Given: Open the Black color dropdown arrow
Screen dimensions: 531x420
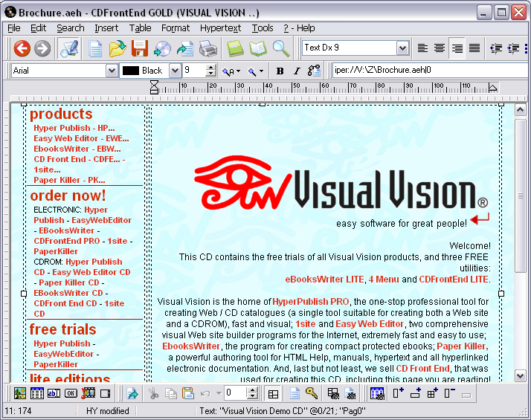Looking at the screenshot, I should [175, 71].
